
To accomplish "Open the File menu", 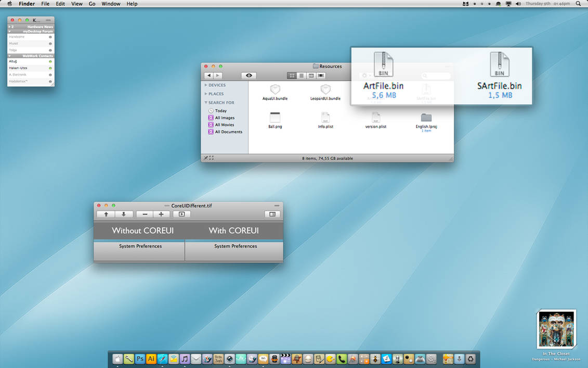I will coord(45,4).
